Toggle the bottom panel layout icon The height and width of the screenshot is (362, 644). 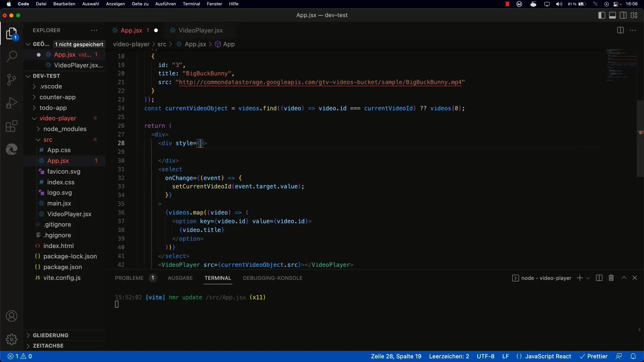(x=612, y=15)
